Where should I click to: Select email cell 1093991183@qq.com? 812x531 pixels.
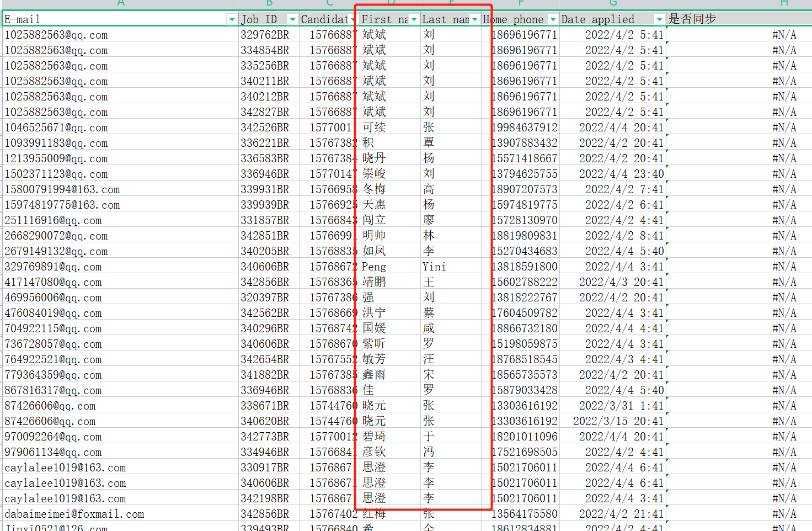(x=56, y=143)
